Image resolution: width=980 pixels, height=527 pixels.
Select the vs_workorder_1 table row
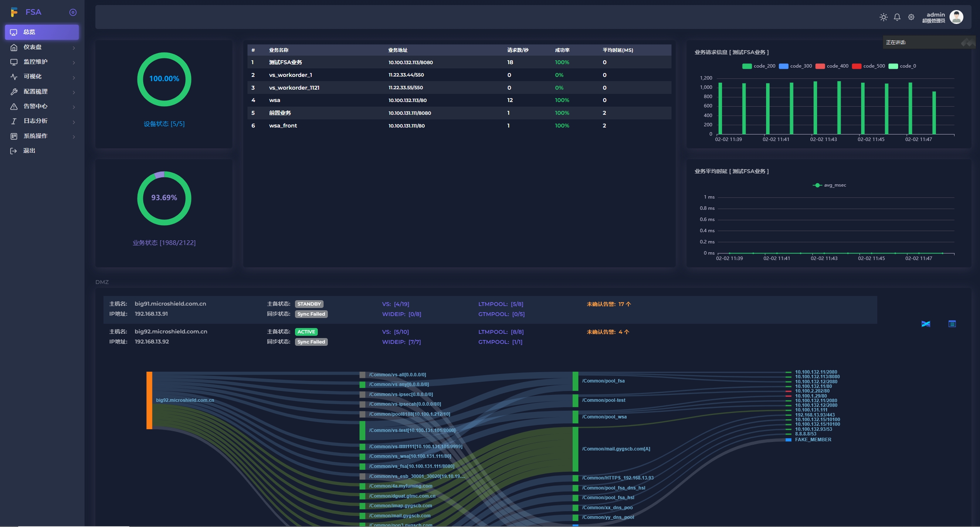(x=459, y=75)
